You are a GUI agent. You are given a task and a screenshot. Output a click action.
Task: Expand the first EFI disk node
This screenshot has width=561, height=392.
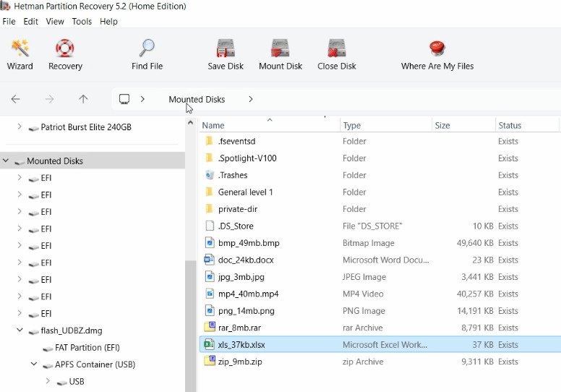pos(20,178)
